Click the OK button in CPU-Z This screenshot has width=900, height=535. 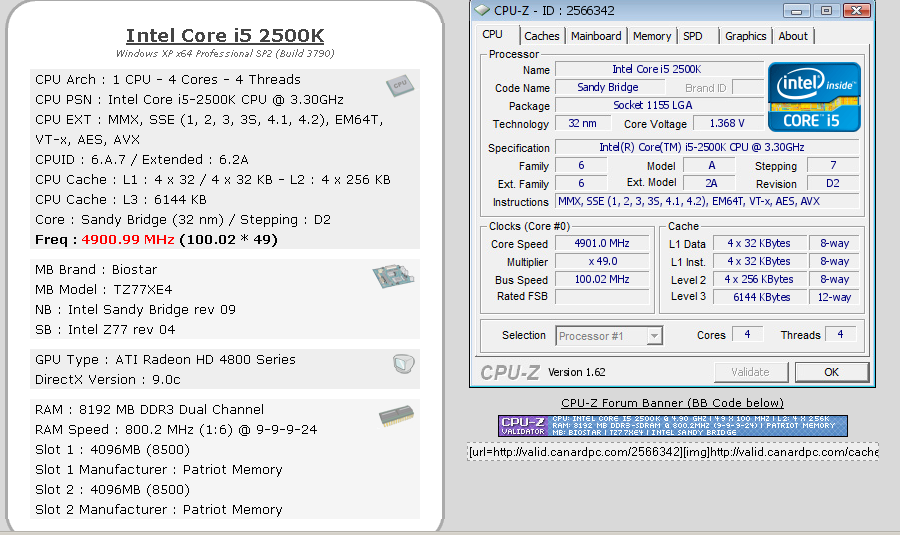831,372
